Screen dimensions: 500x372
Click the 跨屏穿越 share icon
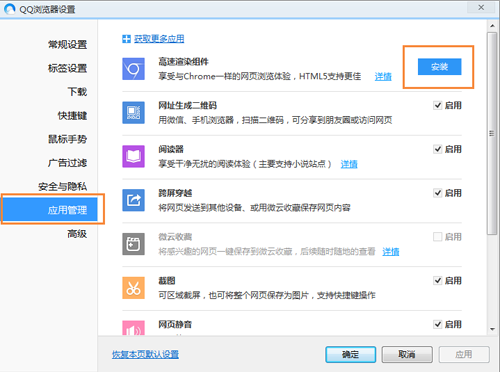(x=133, y=200)
